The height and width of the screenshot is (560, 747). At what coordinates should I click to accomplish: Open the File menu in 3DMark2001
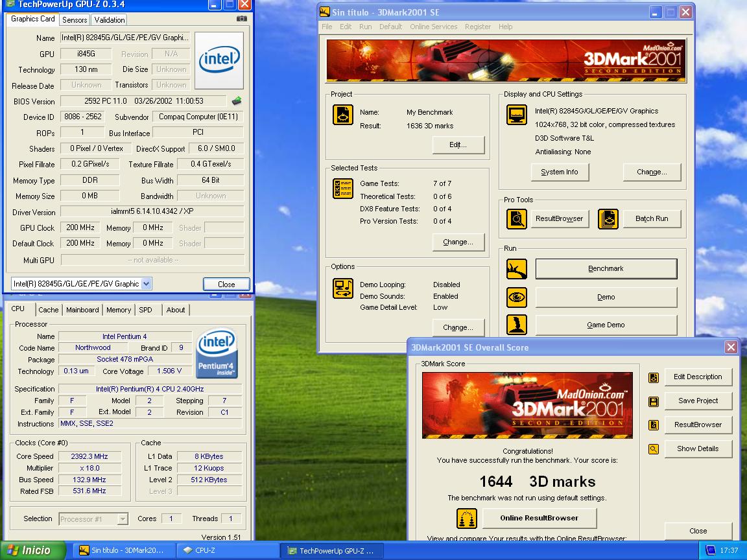pyautogui.click(x=327, y=27)
